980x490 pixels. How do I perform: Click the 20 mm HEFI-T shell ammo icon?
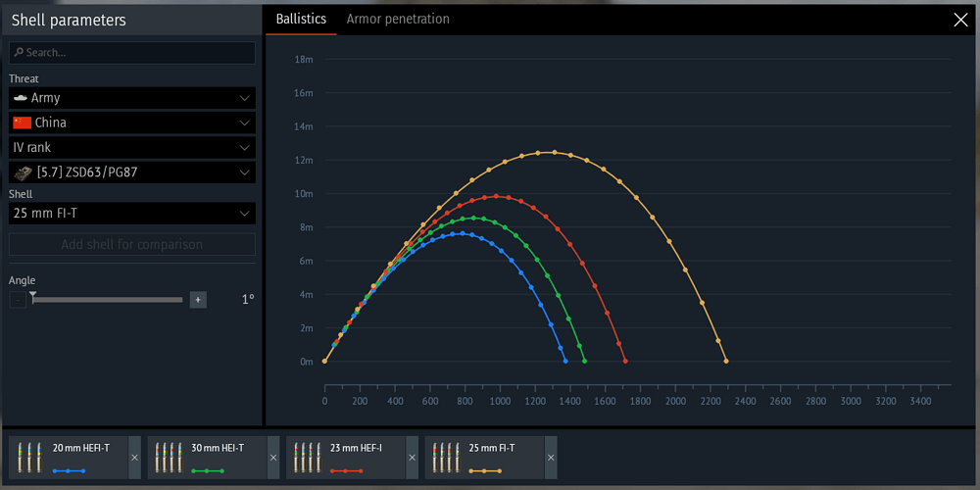pyautogui.click(x=29, y=457)
